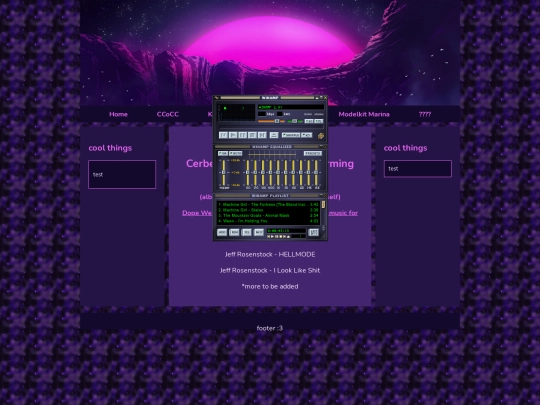Click *more to be added text
Image resolution: width=540 pixels, height=405 pixels.
(270, 287)
